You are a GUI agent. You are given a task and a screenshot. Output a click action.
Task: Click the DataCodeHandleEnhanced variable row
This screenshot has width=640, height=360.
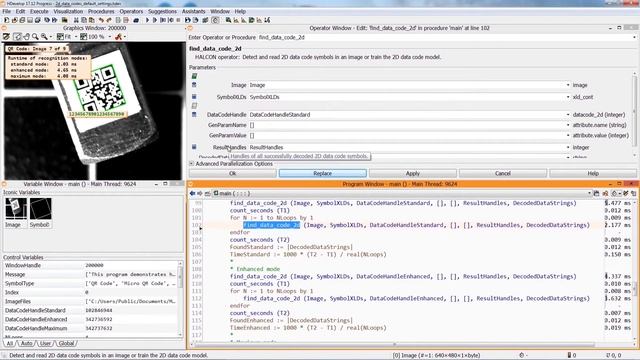92,319
